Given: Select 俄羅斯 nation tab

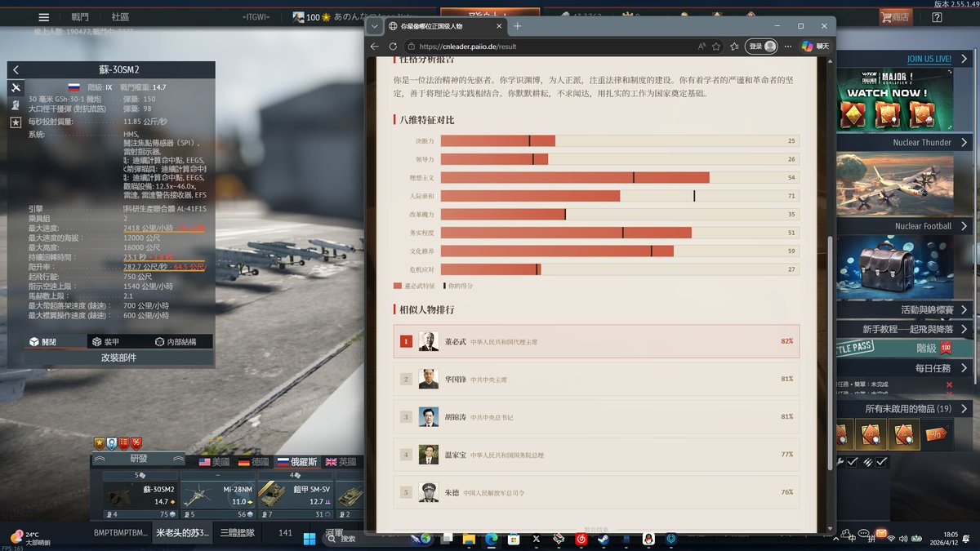Looking at the screenshot, I should tap(297, 461).
